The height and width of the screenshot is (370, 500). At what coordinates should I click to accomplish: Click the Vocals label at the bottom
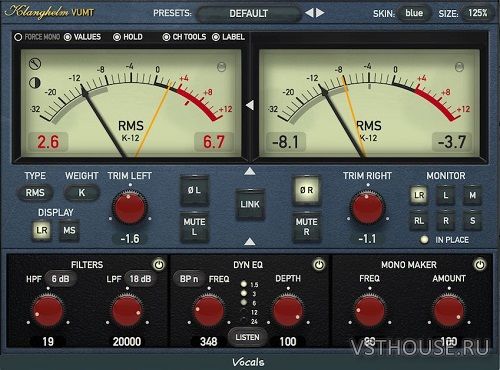(248, 362)
